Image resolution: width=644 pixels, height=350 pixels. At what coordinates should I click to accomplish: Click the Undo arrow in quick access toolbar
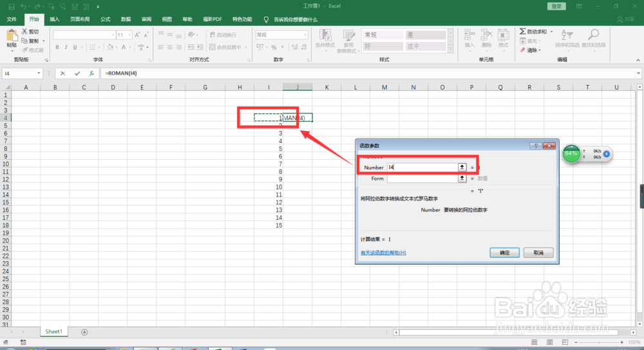pos(23,6)
